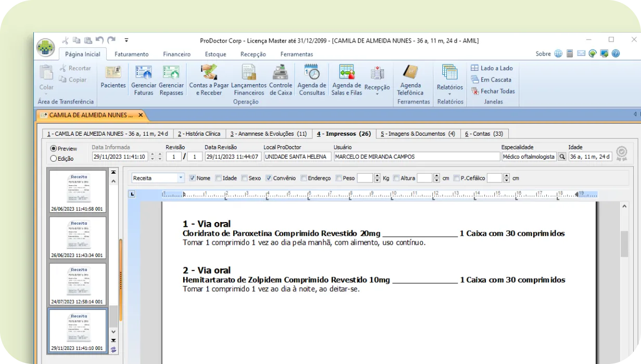
Task: Open the Pacientes icon in ribbon
Action: [113, 76]
